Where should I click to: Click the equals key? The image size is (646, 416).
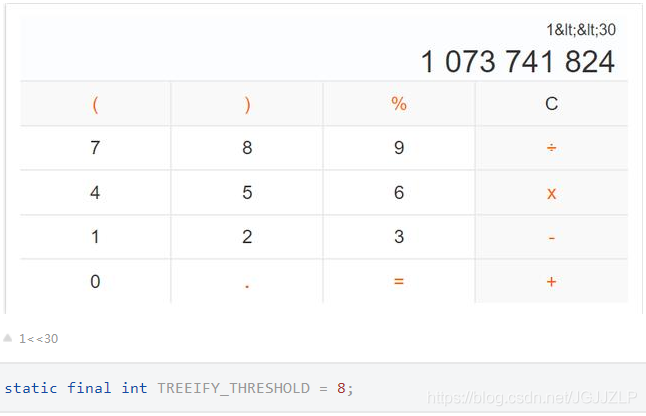click(x=399, y=282)
